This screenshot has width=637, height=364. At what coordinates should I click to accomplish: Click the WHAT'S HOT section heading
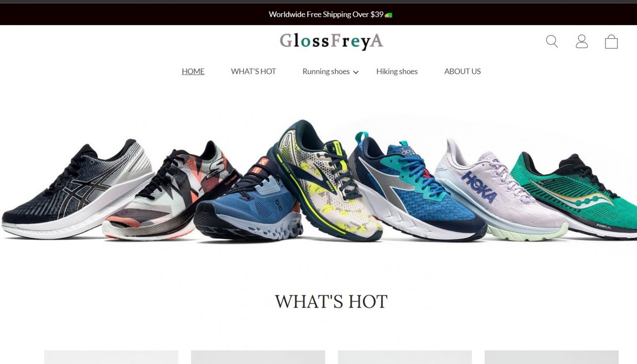coord(331,302)
